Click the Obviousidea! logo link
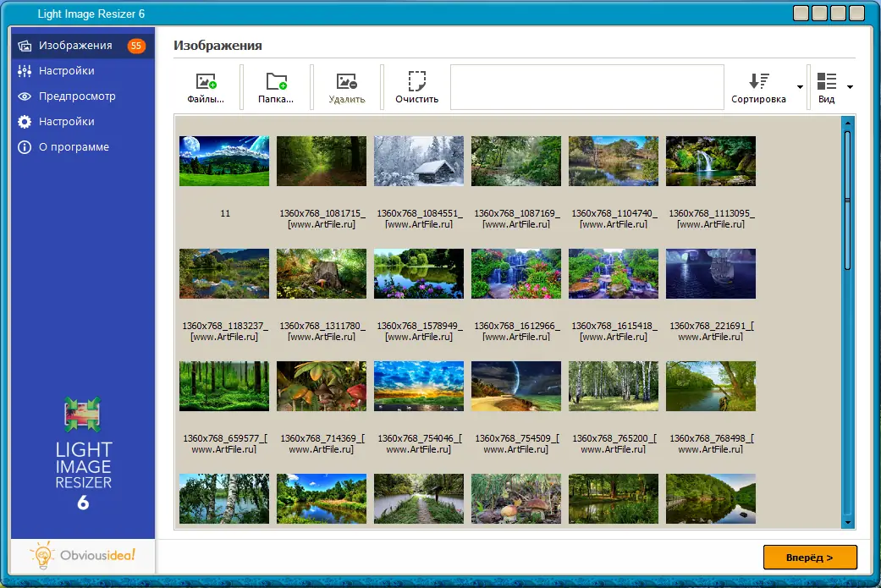 (x=83, y=555)
